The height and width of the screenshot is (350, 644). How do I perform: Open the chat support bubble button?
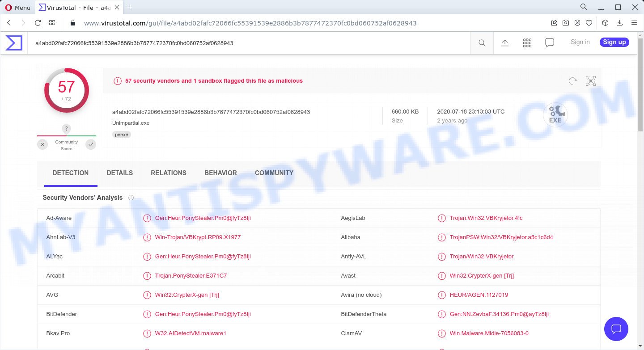616,329
